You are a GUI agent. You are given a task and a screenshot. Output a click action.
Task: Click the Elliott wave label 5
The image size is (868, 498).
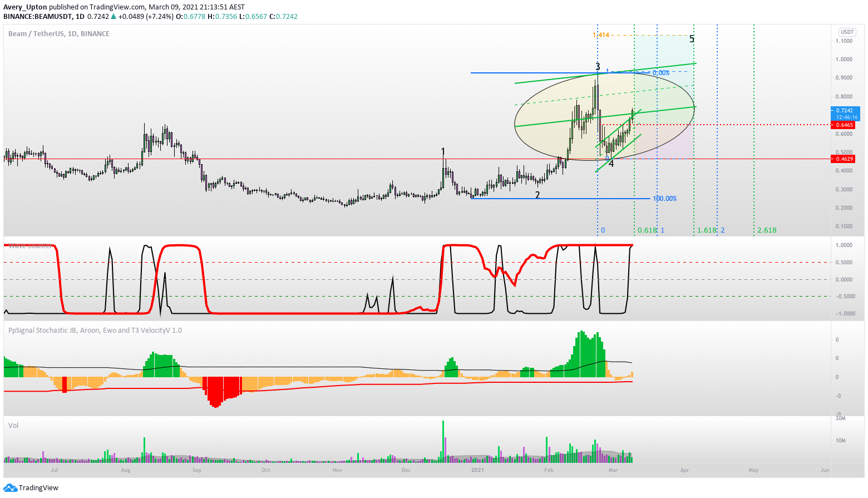[692, 39]
